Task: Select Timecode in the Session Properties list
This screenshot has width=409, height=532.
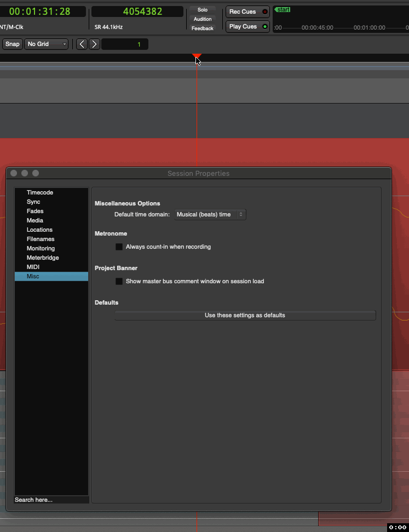Action: pos(40,193)
